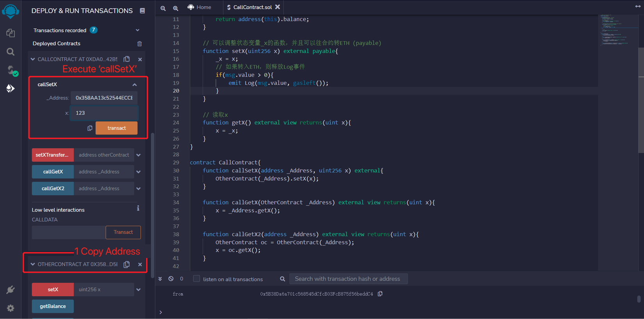The image size is (644, 319).
Task: Click the getBalance button
Action: coord(53,307)
